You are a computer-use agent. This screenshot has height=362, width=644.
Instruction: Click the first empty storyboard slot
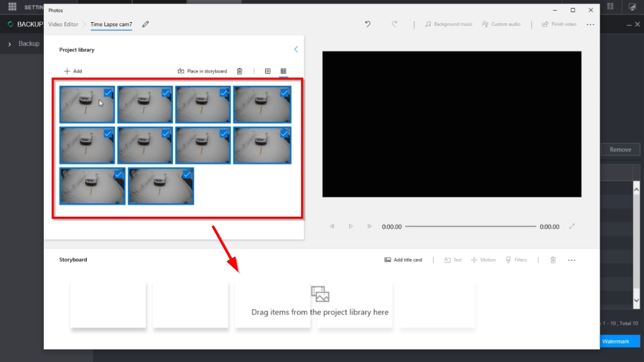[108, 304]
